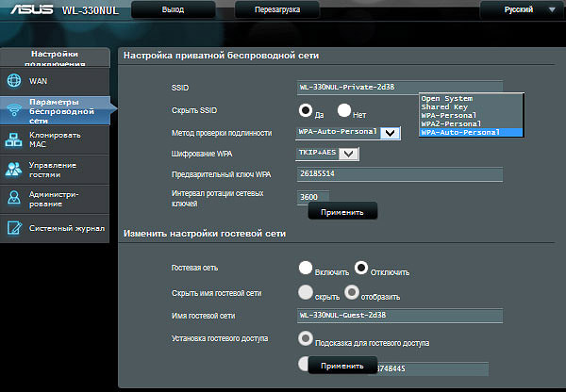Screen dimensions: 566x392
Task: Choose WPA-Auto-Personal highlighted option
Action: [471, 132]
